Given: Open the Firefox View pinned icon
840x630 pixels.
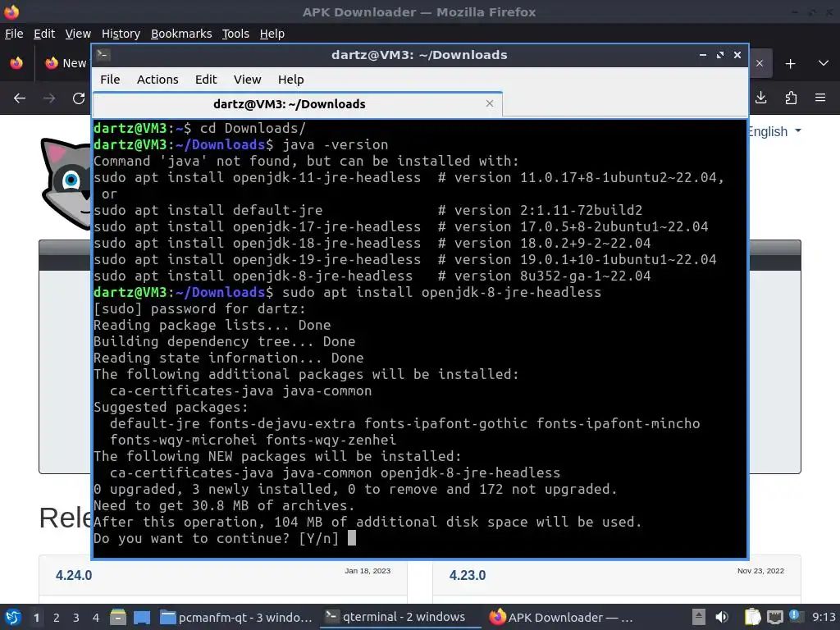Looking at the screenshot, I should [16, 63].
